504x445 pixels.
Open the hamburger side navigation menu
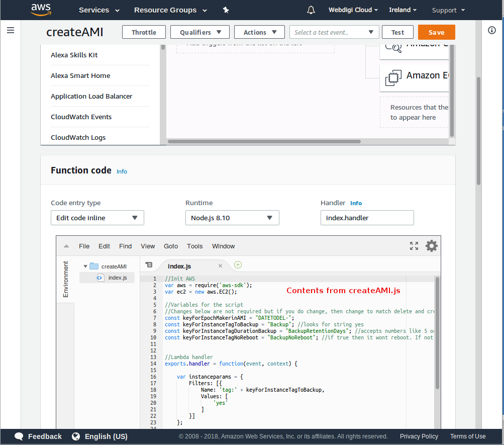click(x=11, y=30)
